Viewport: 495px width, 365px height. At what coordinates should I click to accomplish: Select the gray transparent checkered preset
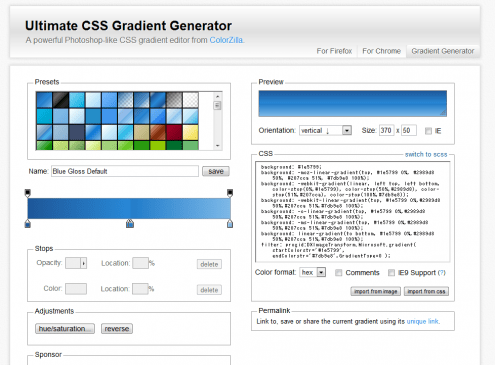(x=174, y=100)
